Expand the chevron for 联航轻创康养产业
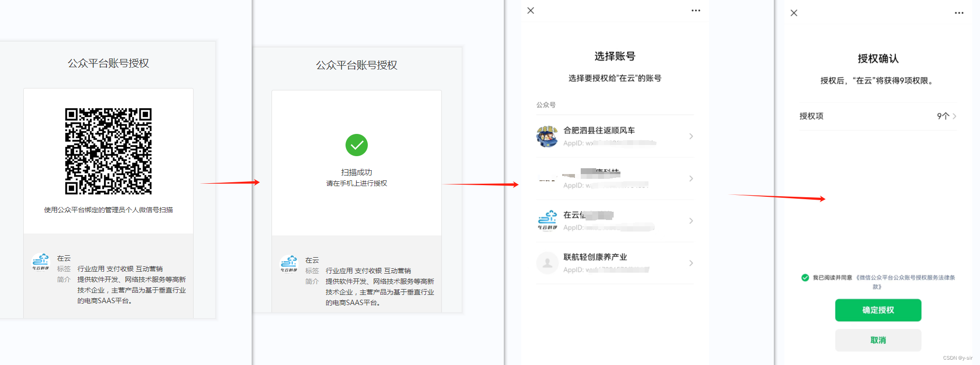Screen dimensions: 980x365 [691, 263]
